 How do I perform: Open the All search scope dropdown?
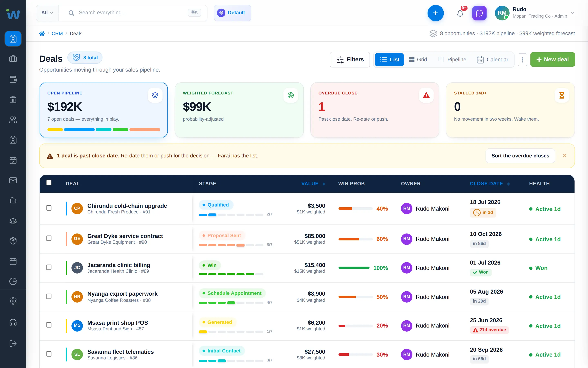click(47, 13)
